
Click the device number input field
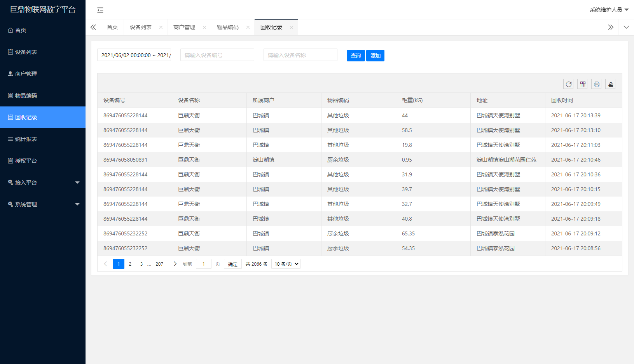point(217,55)
